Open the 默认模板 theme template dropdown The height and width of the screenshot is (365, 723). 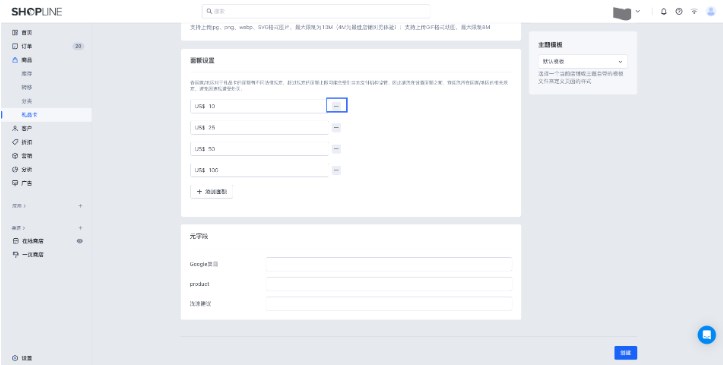(x=582, y=61)
